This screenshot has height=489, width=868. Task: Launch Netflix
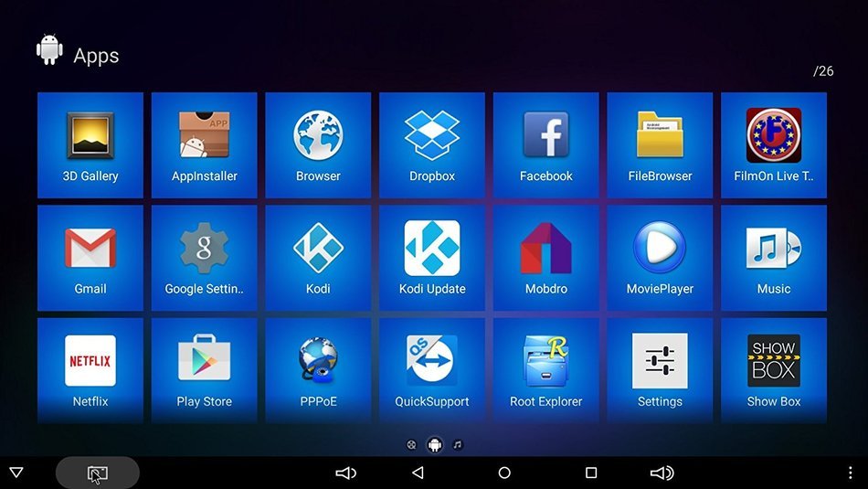(x=90, y=371)
